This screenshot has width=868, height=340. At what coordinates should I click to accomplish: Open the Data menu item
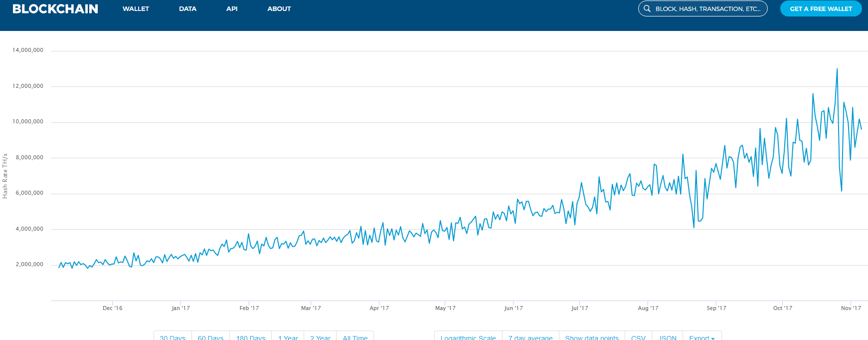coord(187,9)
